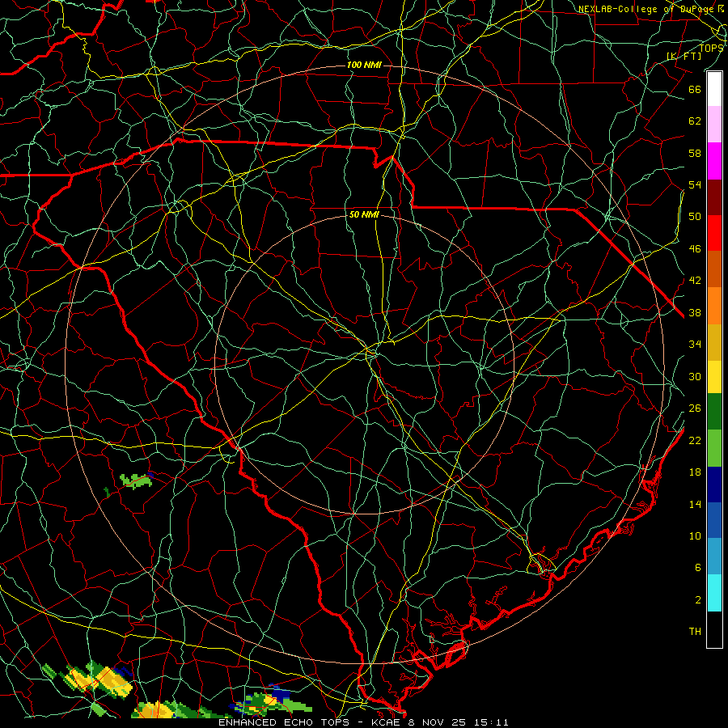Viewport: 728px width, 728px height.
Task: Click the legend value 10
Action: pos(695,535)
